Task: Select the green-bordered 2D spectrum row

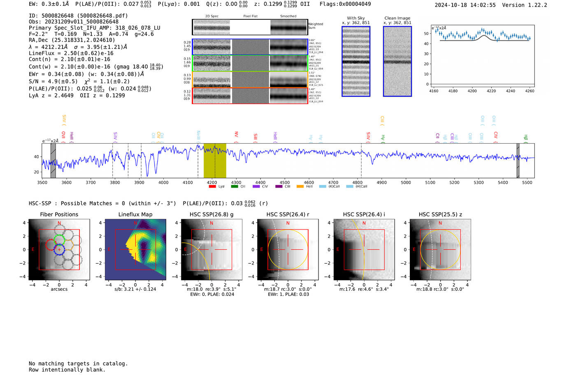Action: [250, 63]
